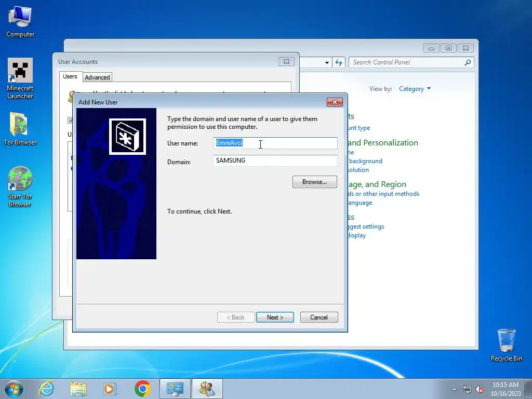Switch to the Control Panel taskbar button

click(175, 389)
